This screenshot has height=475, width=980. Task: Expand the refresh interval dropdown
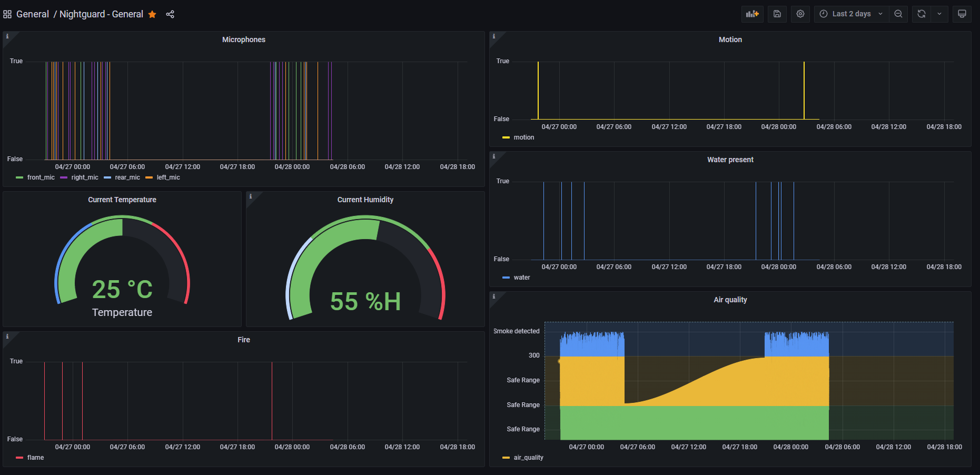[x=939, y=14]
